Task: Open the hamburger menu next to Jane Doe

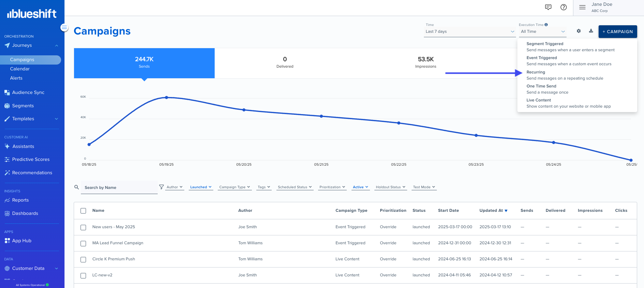Action: pos(582,7)
